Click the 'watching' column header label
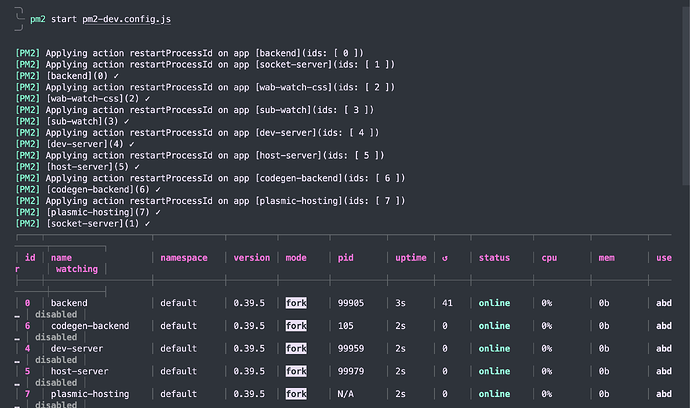The height and width of the screenshot is (408, 690). tap(76, 269)
